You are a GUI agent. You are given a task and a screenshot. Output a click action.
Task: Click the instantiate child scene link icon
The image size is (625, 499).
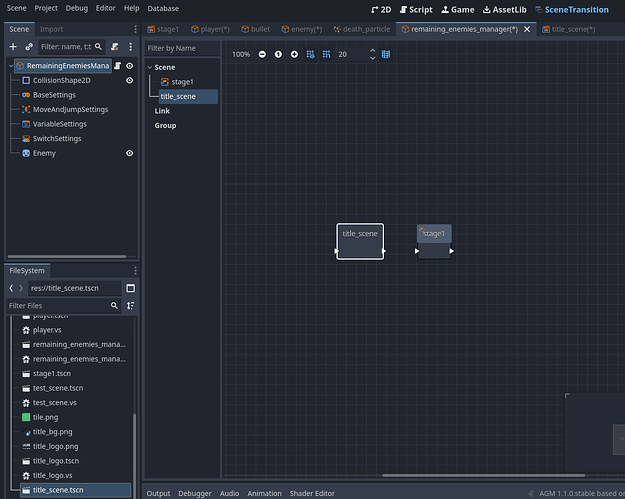(29, 46)
